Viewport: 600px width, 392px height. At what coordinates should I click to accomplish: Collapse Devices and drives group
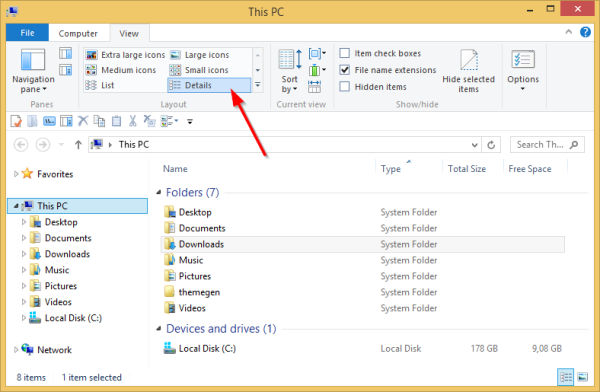pyautogui.click(x=159, y=328)
